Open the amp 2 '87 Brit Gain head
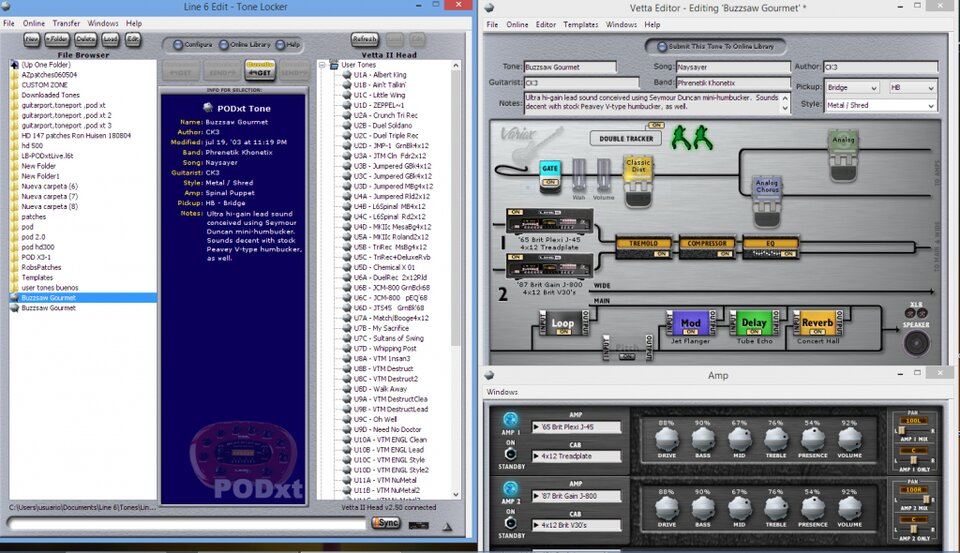The image size is (960, 553). click(549, 266)
